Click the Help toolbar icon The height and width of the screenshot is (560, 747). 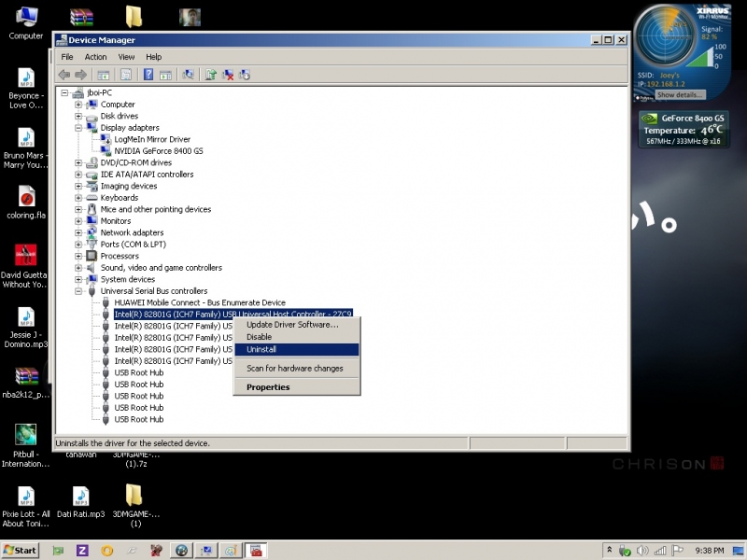click(x=148, y=75)
